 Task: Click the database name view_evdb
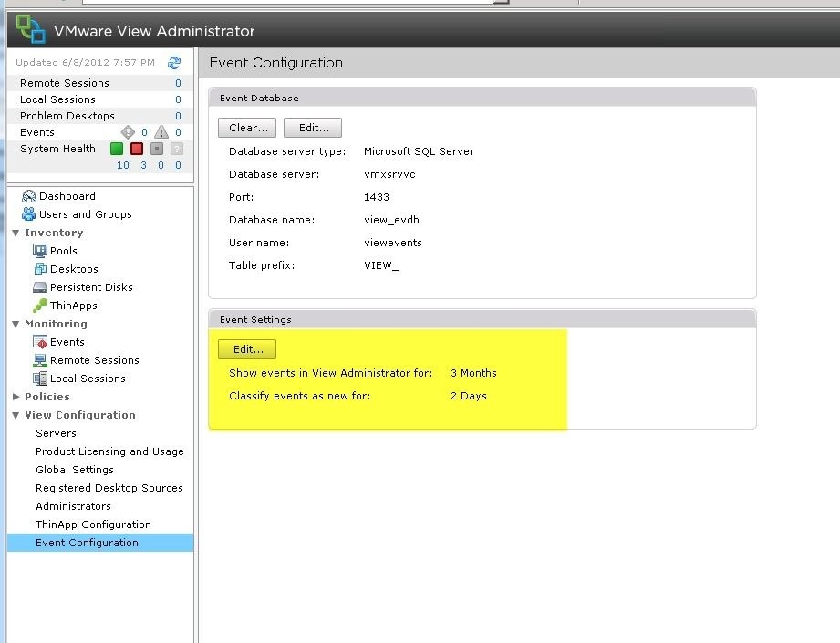click(391, 220)
